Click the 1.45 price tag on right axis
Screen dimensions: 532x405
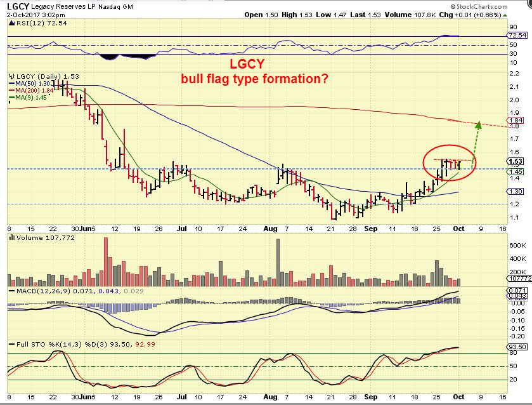(x=516, y=172)
